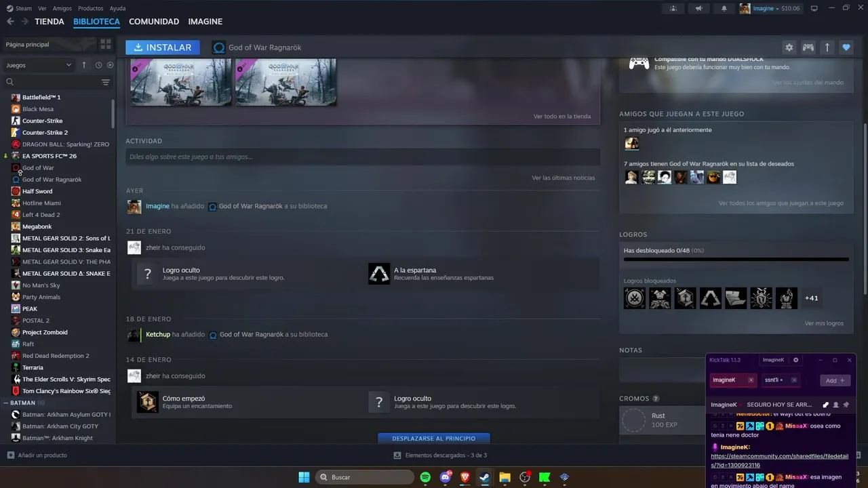Open the steamcommunity link in KickTalk chat
The image size is (868, 488).
point(779,461)
